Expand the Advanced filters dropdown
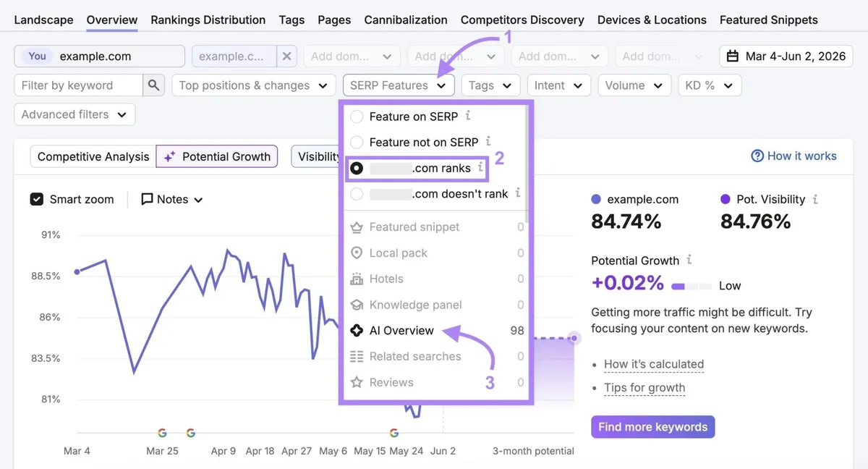The width and height of the screenshot is (868, 469). click(x=75, y=114)
